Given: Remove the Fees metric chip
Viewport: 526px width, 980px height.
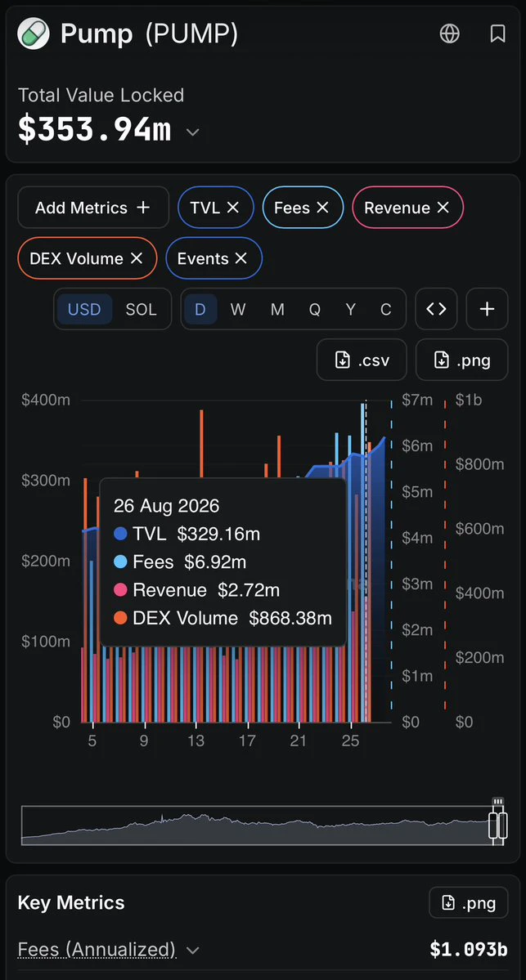Looking at the screenshot, I should pyautogui.click(x=323, y=208).
